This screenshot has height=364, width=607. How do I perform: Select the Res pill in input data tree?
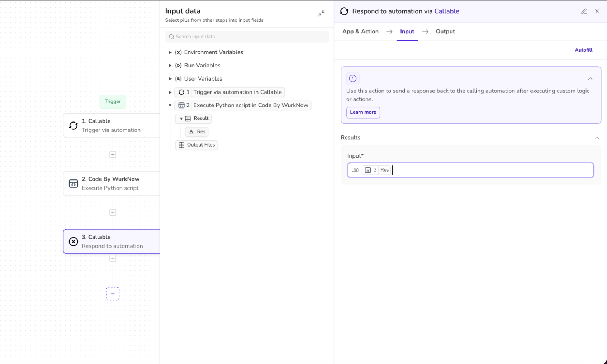pos(197,132)
